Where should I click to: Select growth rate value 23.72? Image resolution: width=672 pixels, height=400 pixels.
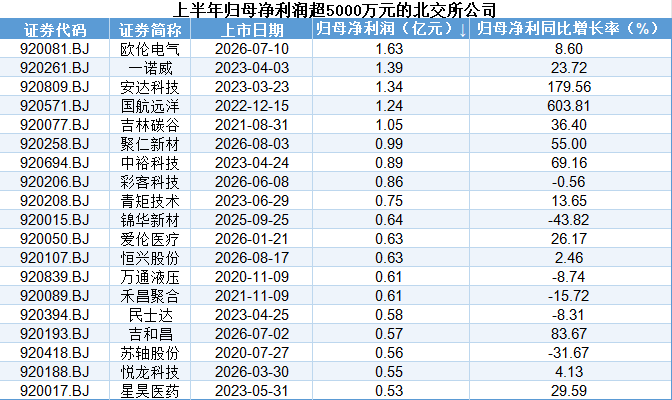[x=569, y=68]
